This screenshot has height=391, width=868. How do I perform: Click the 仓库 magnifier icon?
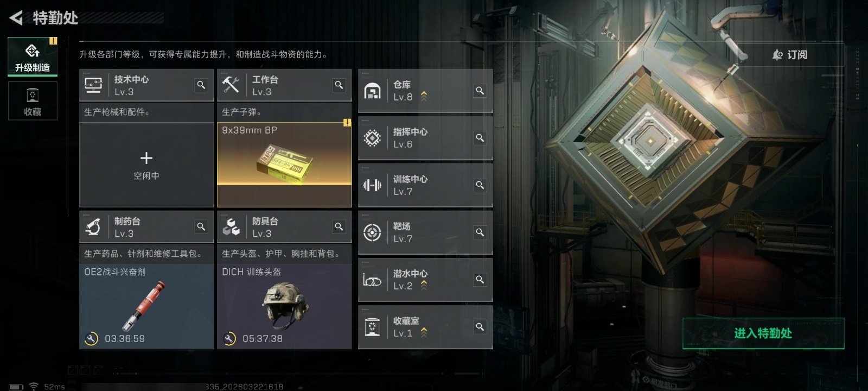point(480,91)
